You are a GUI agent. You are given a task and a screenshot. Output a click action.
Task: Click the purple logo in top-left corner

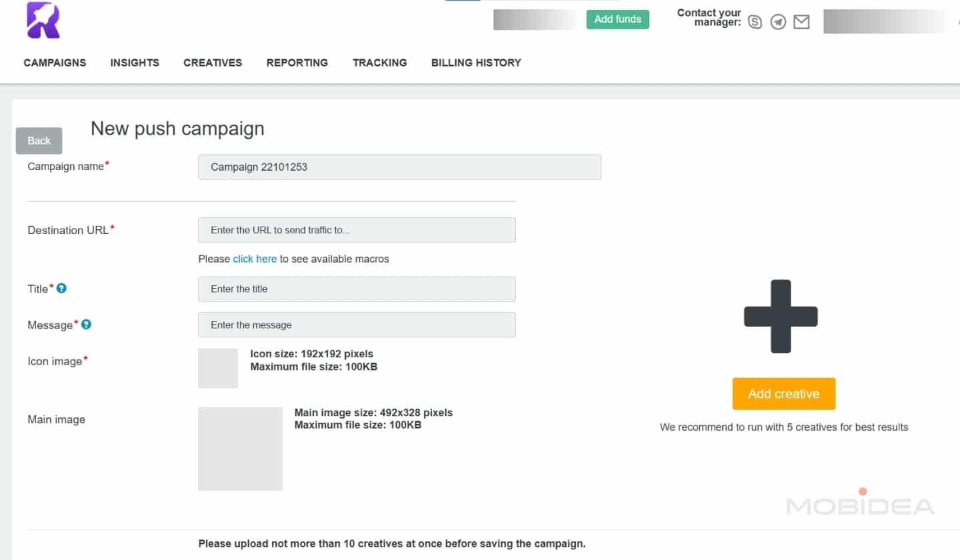[x=43, y=21]
